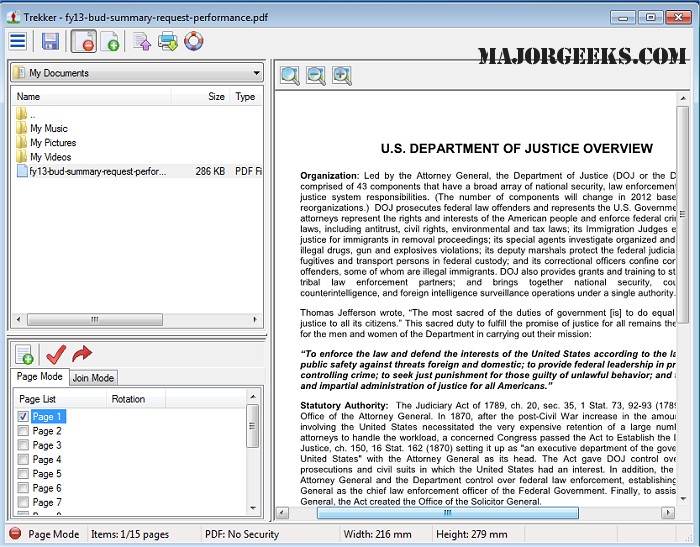The image size is (700, 547).
Task: Select the add page mode icon
Action: coord(110,42)
